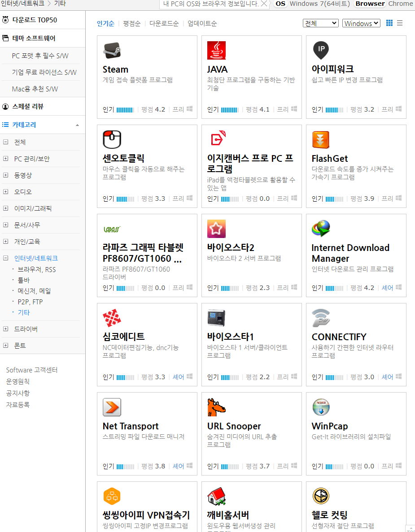This screenshot has width=415, height=532.
Task: Close the PC OS info notice
Action: point(264,4)
